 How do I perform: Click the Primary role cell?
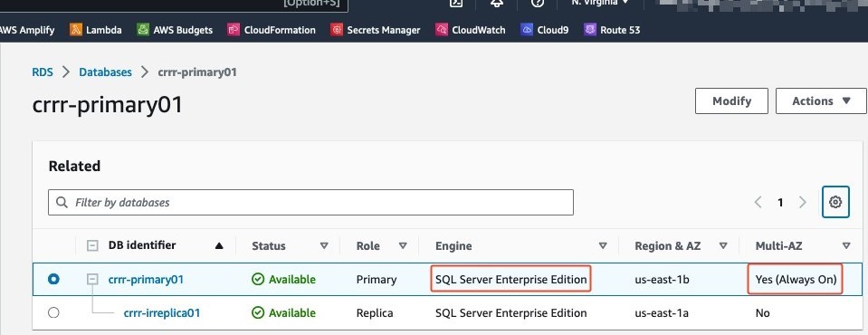(x=377, y=280)
